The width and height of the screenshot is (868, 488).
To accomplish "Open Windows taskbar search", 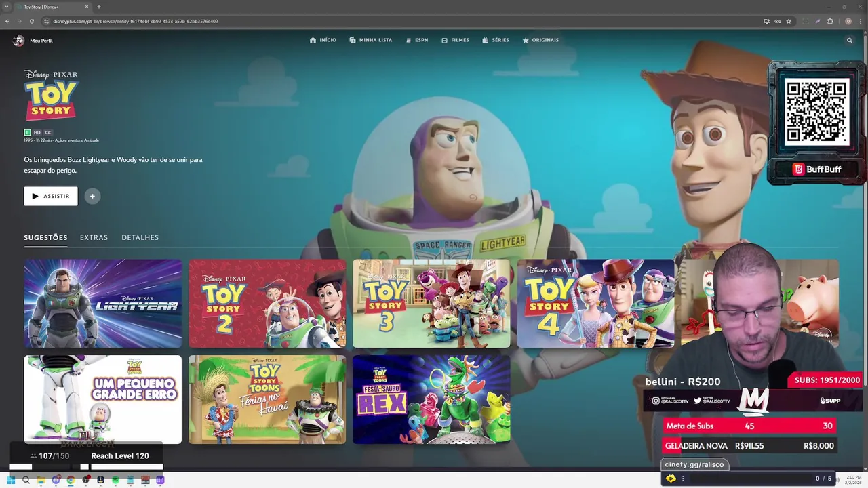I will point(26,480).
